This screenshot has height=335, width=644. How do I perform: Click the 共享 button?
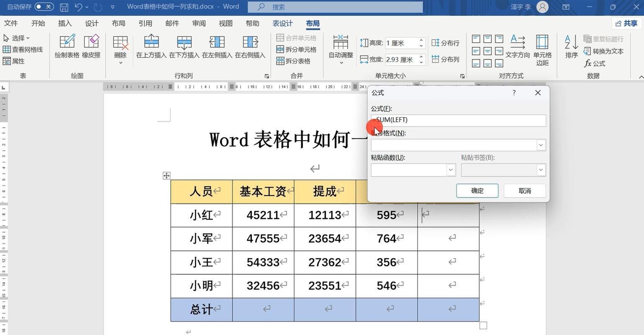pyautogui.click(x=626, y=23)
